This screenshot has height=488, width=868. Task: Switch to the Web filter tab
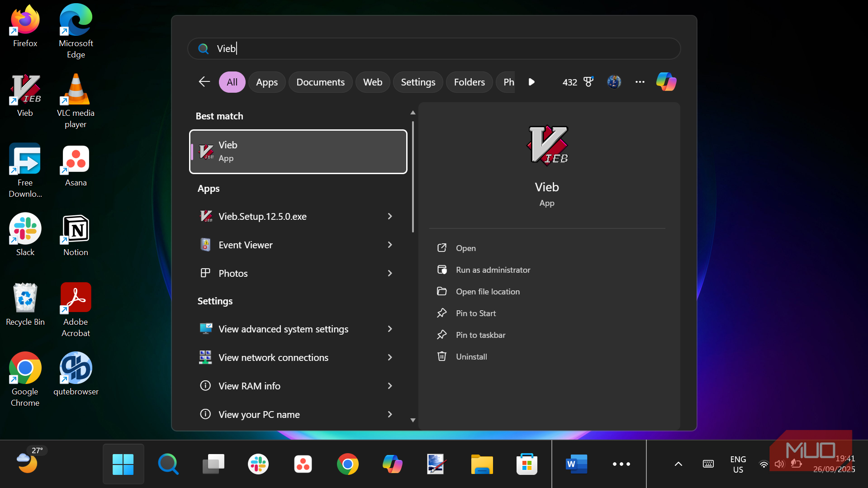[x=373, y=82]
